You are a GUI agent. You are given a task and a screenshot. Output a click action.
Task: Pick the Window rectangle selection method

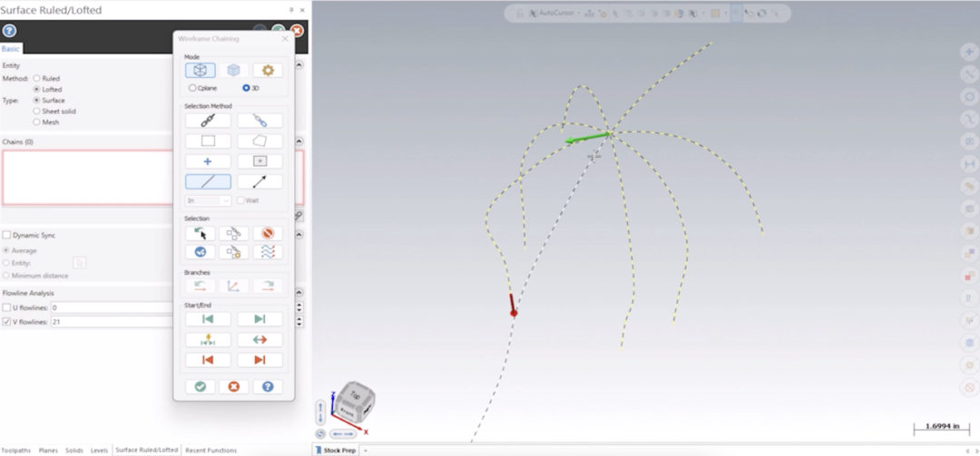tap(208, 141)
